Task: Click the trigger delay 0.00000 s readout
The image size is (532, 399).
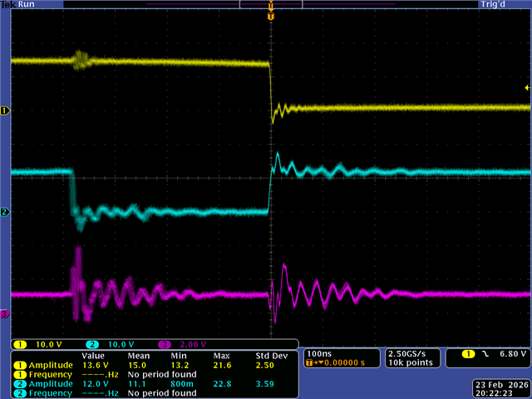Action: click(x=344, y=362)
